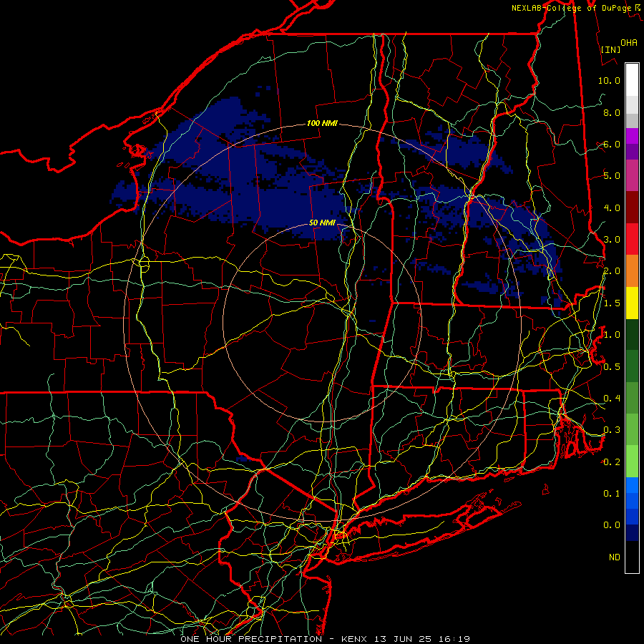Viewport: 644px width, 644px height.
Task: Click the '0.0' legend value
Action: pyautogui.click(x=612, y=525)
